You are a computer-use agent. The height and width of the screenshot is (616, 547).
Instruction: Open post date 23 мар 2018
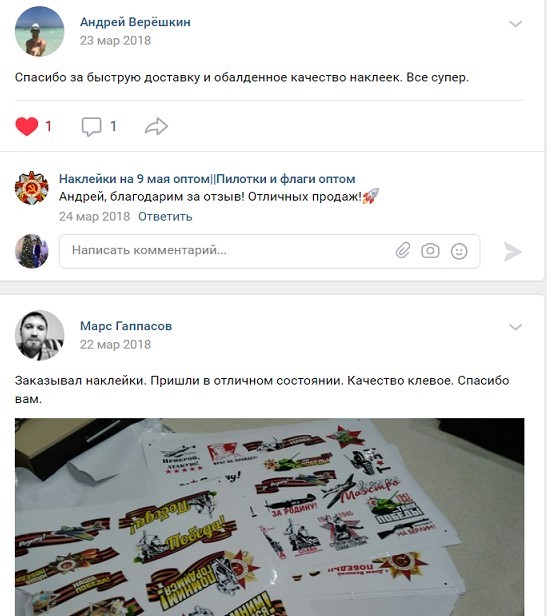(x=116, y=40)
